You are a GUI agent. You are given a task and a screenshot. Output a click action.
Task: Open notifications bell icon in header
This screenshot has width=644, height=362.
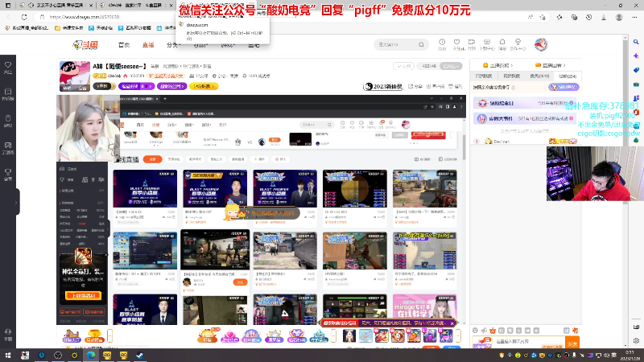click(502, 44)
